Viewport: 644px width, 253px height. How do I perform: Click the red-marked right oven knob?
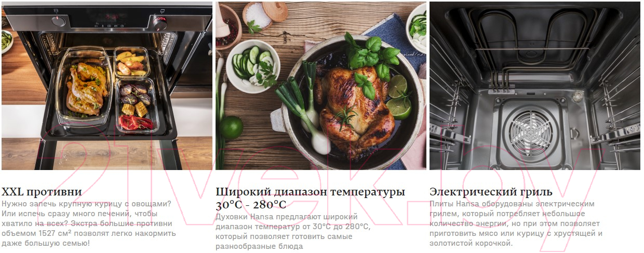[160, 23]
